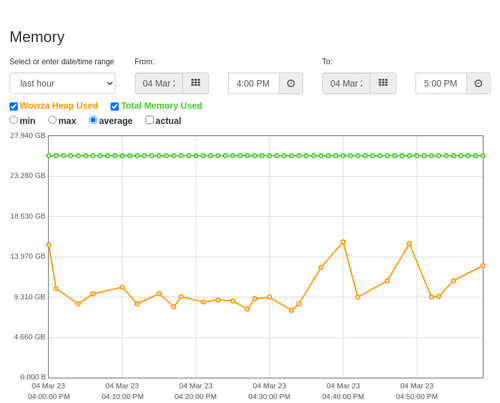Open the To date calendar picker icon

(383, 83)
